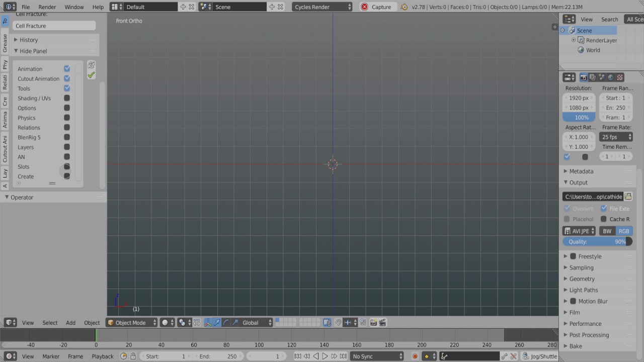Select the translate manipulator

click(x=217, y=323)
